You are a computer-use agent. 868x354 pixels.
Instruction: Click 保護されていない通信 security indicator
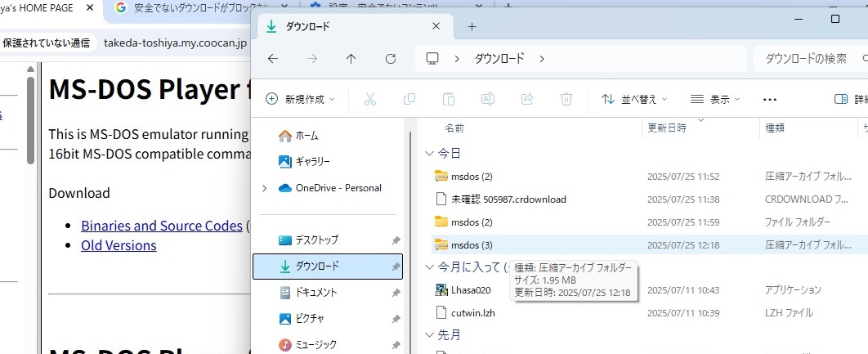pyautogui.click(x=47, y=43)
